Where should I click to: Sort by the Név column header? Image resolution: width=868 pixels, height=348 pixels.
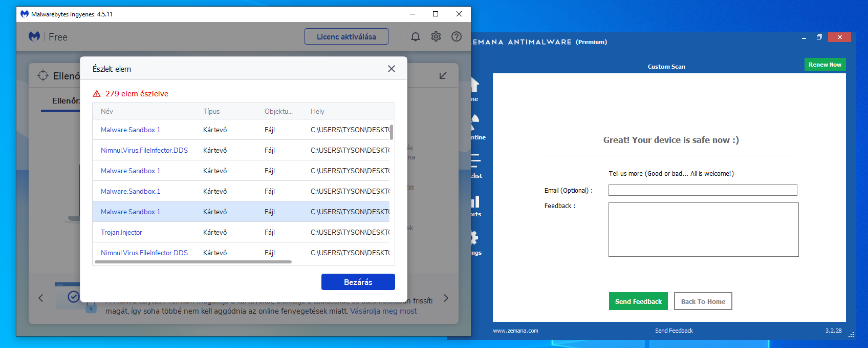[x=107, y=111]
